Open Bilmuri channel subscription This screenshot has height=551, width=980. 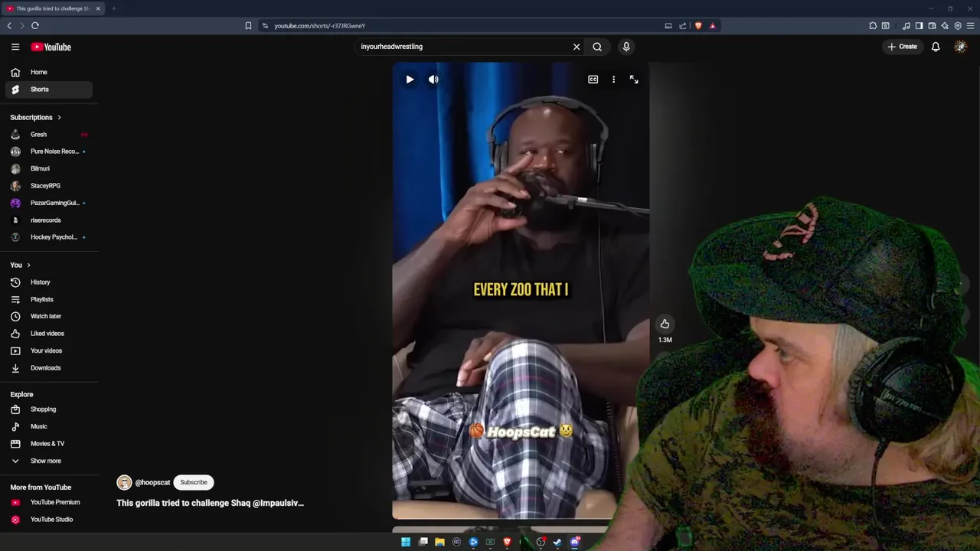(49, 168)
